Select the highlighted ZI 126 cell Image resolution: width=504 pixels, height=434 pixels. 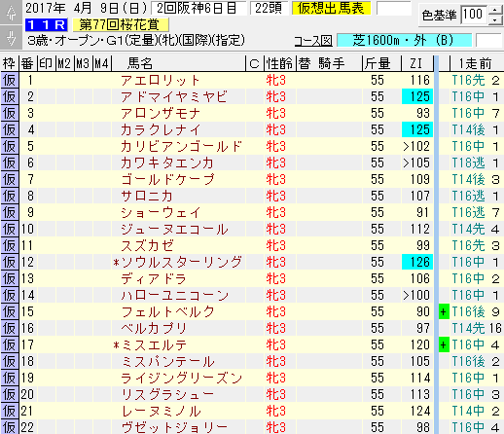tap(417, 262)
